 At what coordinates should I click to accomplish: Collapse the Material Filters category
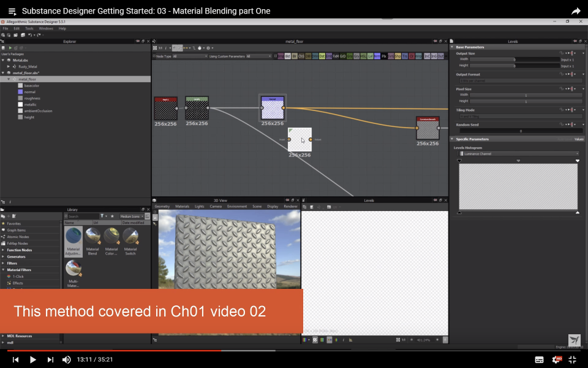[x=3, y=270]
